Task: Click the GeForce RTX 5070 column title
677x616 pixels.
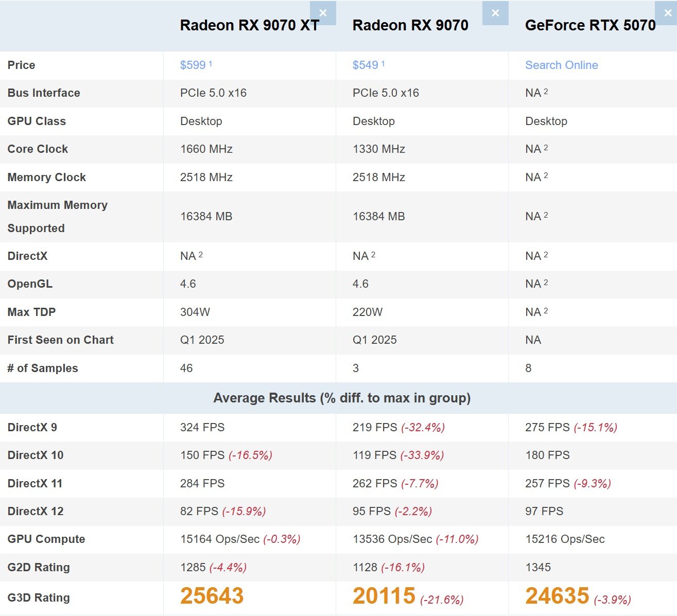Action: point(590,25)
